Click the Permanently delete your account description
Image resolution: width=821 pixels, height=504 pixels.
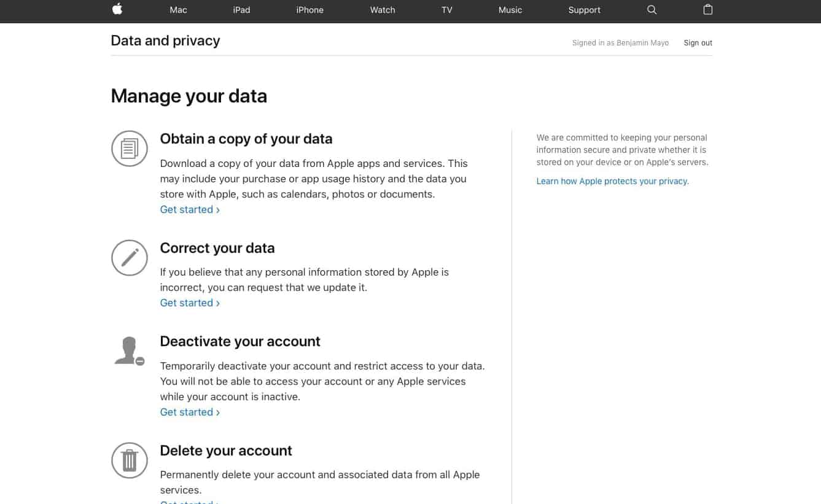(x=320, y=483)
